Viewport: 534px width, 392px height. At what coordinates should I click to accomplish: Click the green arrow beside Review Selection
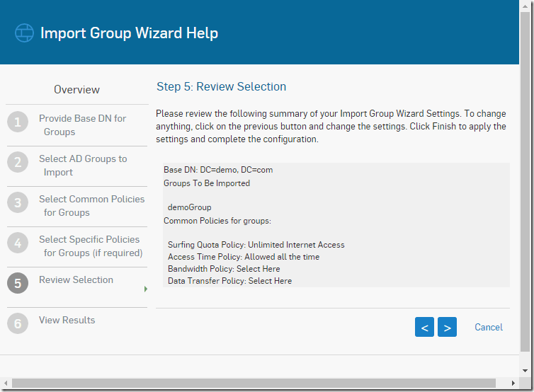coord(146,289)
